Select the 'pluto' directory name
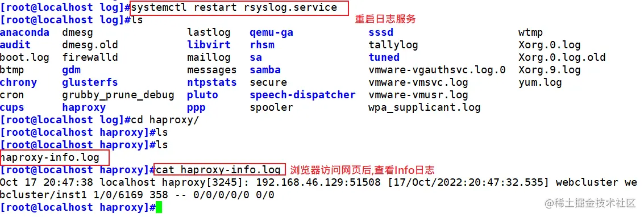The height and width of the screenshot is (217, 644). [202, 95]
